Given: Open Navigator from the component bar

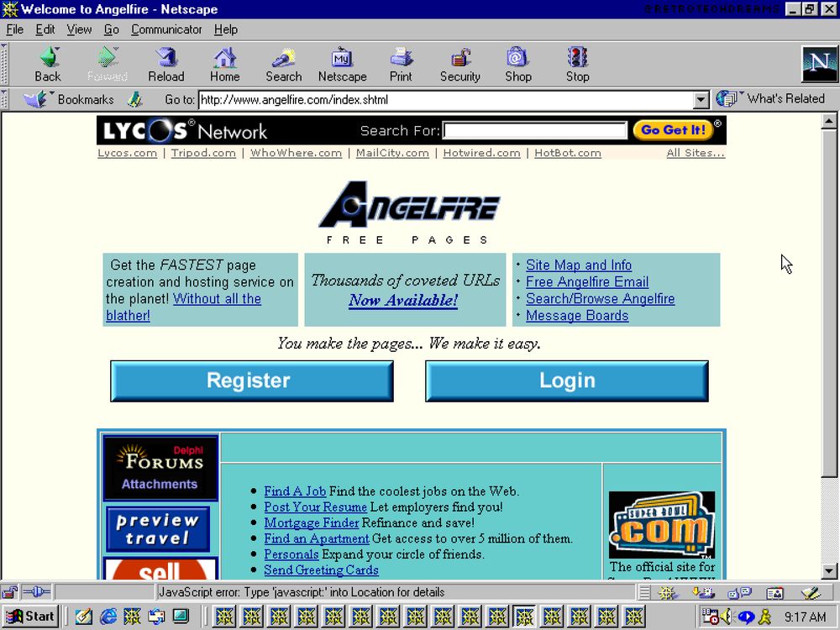Looking at the screenshot, I should pyautogui.click(x=668, y=592).
